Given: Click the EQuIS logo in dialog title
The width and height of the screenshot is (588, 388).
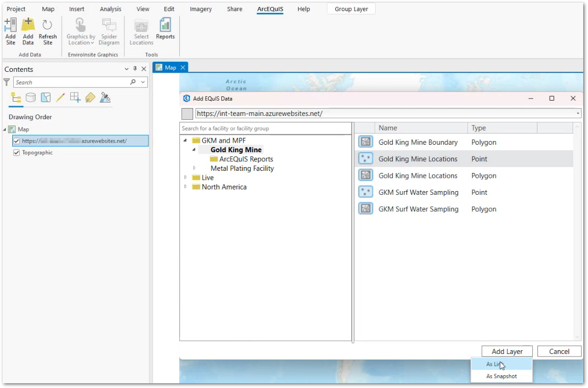Looking at the screenshot, I should click(186, 98).
